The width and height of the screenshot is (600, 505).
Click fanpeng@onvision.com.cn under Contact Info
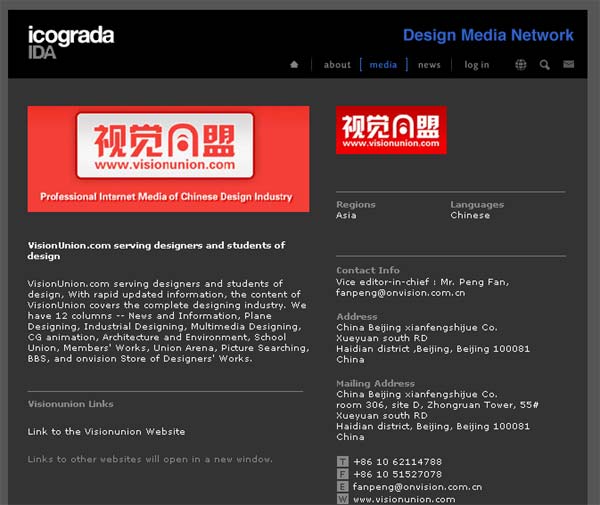pos(401,293)
